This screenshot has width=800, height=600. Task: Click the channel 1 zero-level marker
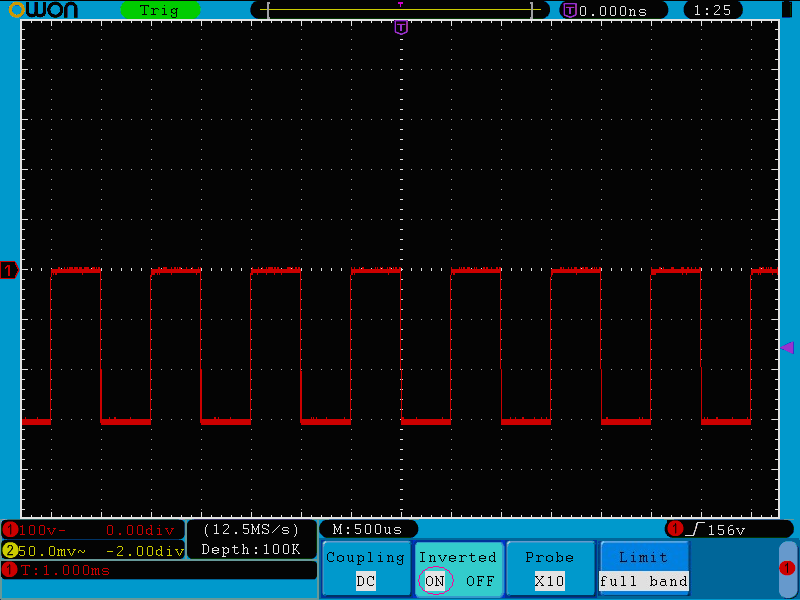pyautogui.click(x=9, y=270)
